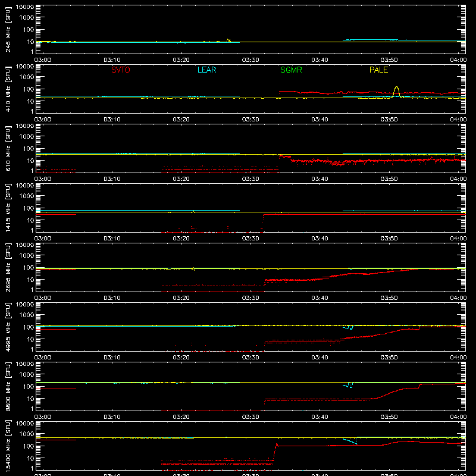Click the 04:00 time label under the 4995 MHz panel
This screenshot has height=476, width=476.
458,358
